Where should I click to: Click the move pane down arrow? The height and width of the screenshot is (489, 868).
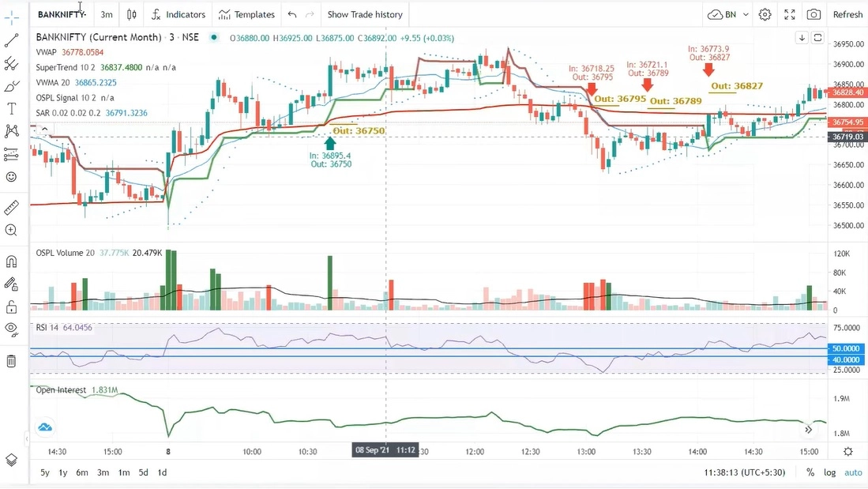802,38
